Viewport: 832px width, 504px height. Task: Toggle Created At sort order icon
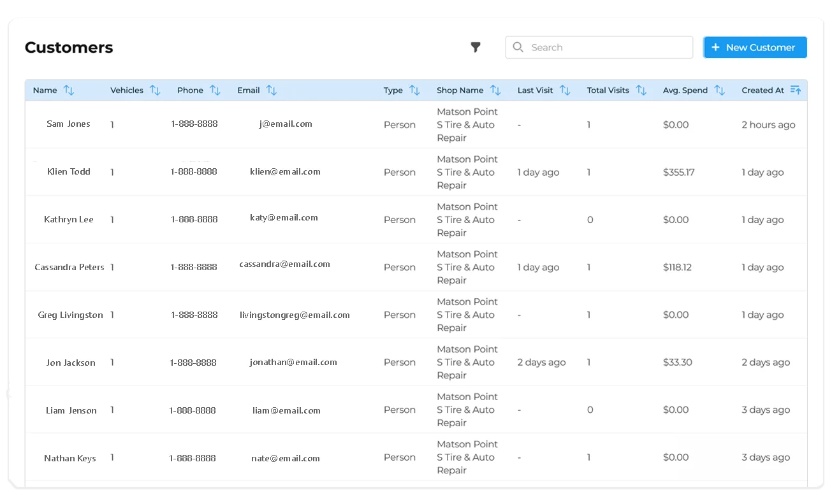coord(795,90)
